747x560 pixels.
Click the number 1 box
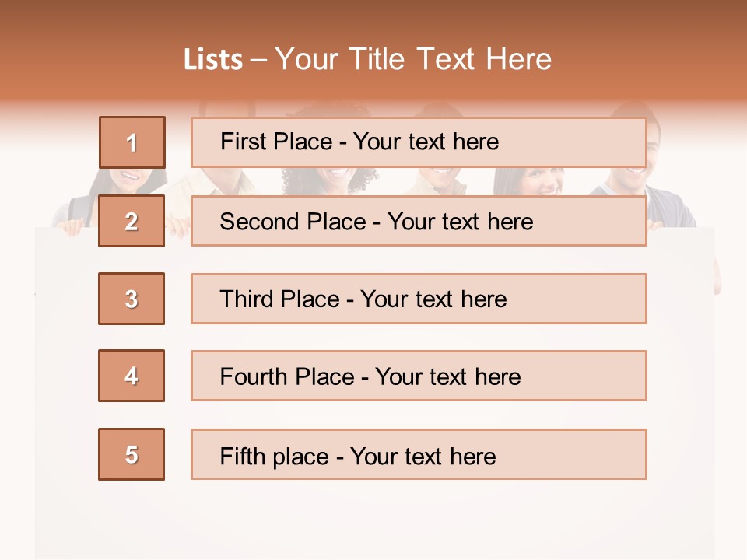coord(132,142)
